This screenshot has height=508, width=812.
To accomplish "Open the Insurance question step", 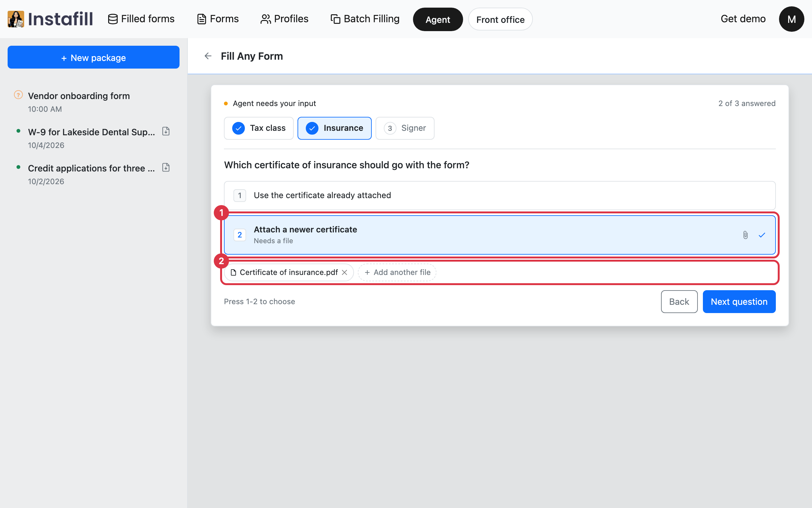I will click(335, 128).
